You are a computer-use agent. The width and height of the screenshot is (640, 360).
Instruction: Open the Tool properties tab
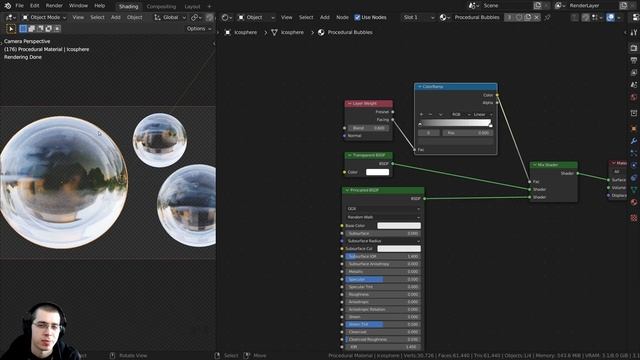pyautogui.click(x=634, y=33)
